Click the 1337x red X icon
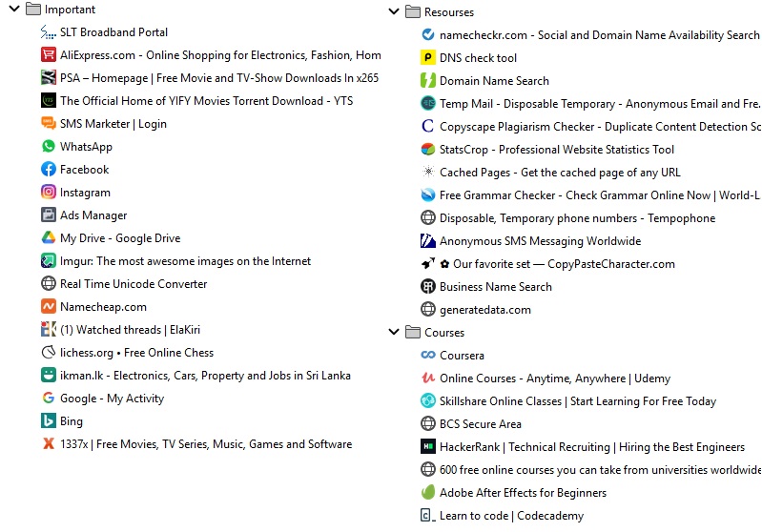This screenshot has width=762, height=532. (x=48, y=443)
